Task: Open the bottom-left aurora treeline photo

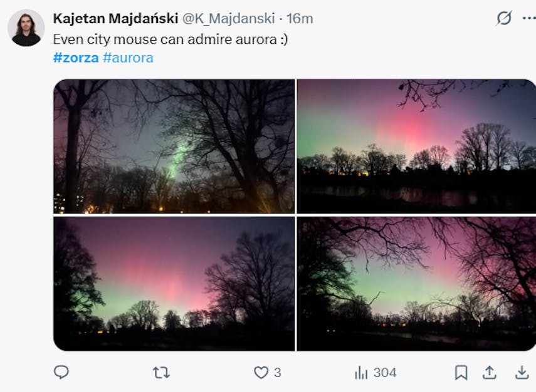Action: coord(174,283)
